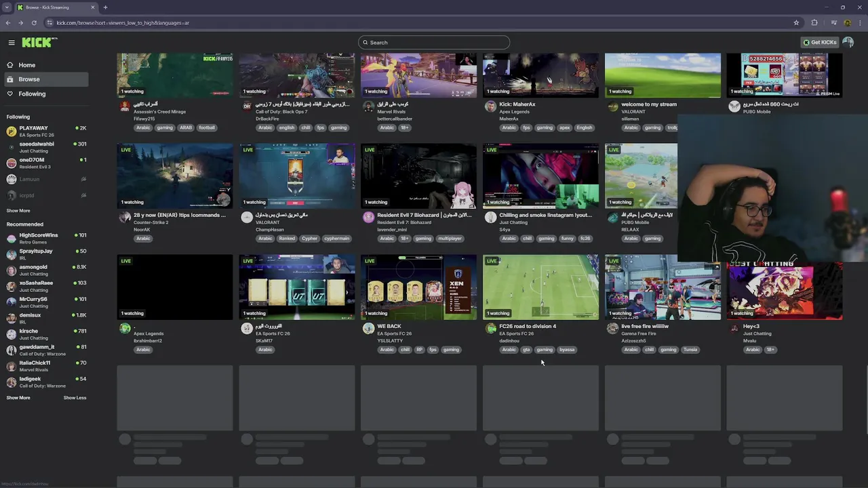Expand Following list with Show More
The width and height of the screenshot is (868, 488).
point(18,211)
